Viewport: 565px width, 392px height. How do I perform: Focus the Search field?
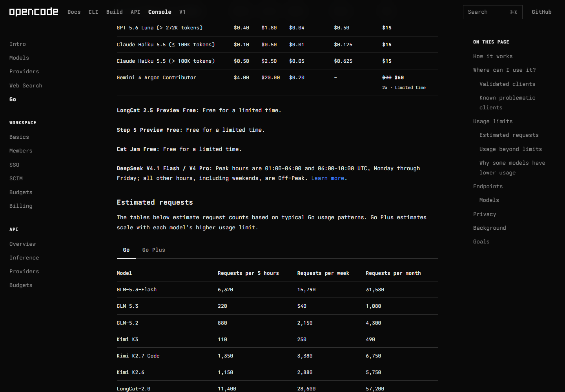492,12
